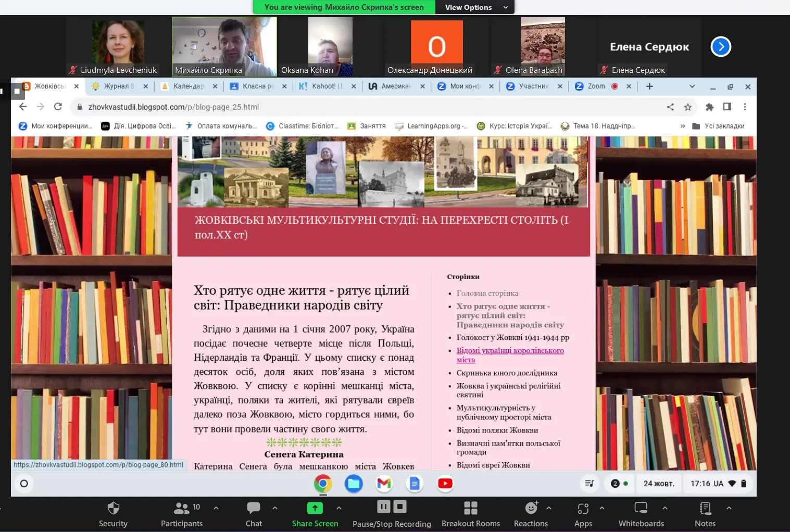Open clock and status area in shelf
The height and width of the screenshot is (532, 790).
click(x=719, y=484)
